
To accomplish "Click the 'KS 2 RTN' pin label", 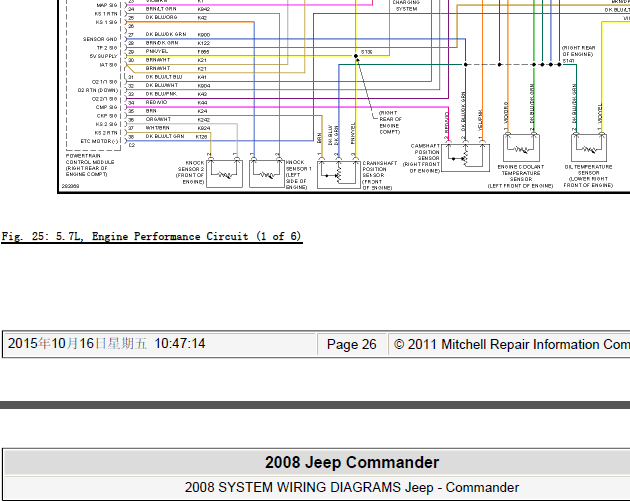I will [106, 133].
